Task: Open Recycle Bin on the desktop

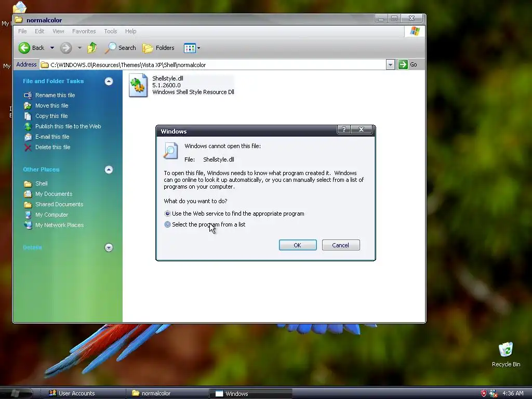Action: point(506,350)
